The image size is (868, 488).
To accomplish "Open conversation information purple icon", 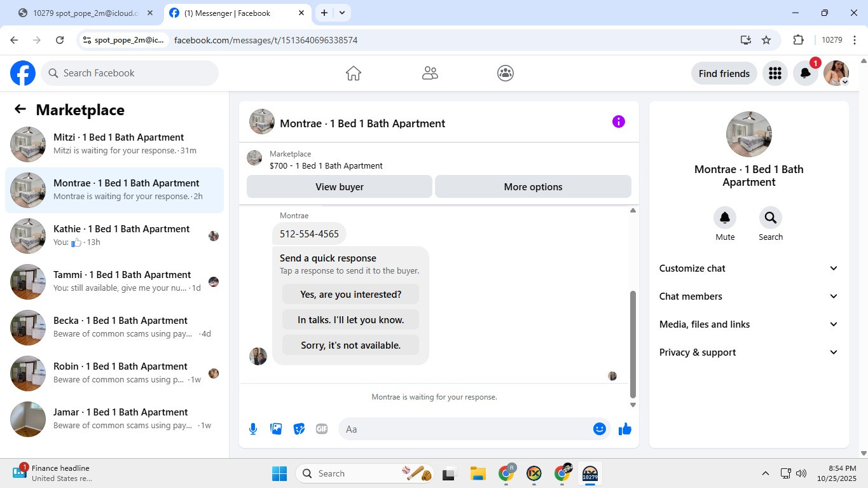I will pyautogui.click(x=619, y=122).
